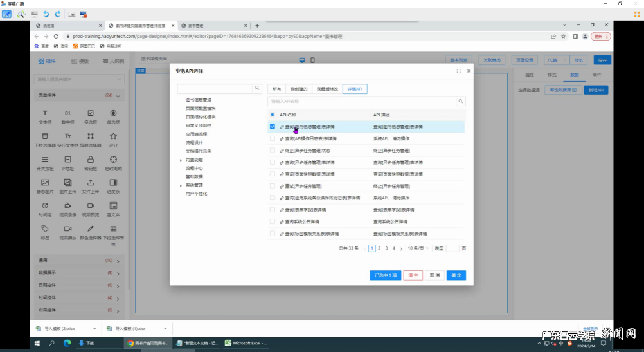644x352 pixels.
Task: Select the 文件上传 file upload component icon
Action: [91, 183]
